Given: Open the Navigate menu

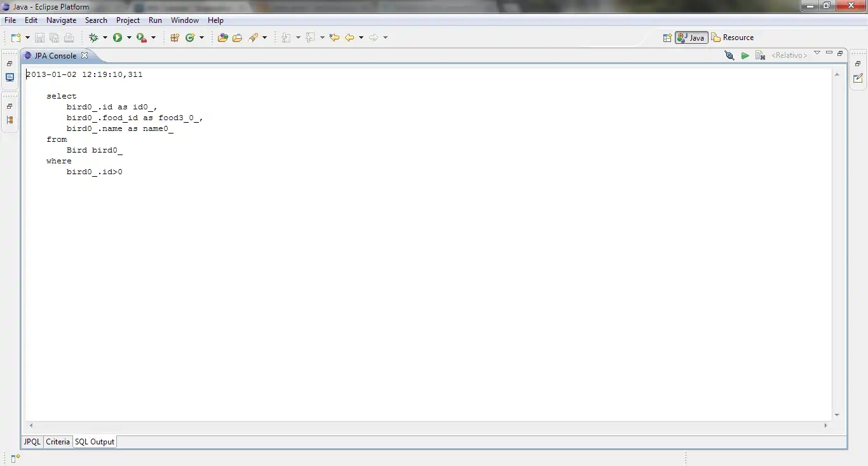Looking at the screenshot, I should point(61,20).
